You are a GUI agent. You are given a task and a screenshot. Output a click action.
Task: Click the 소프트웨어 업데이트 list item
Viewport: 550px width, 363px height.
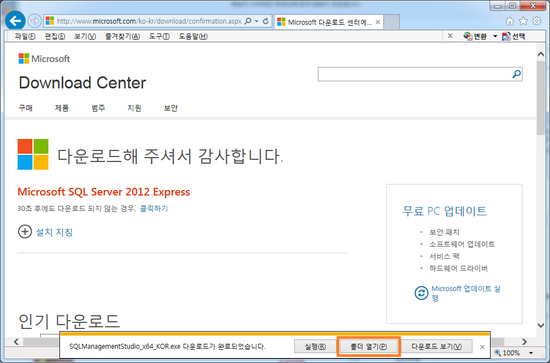pyautogui.click(x=462, y=244)
